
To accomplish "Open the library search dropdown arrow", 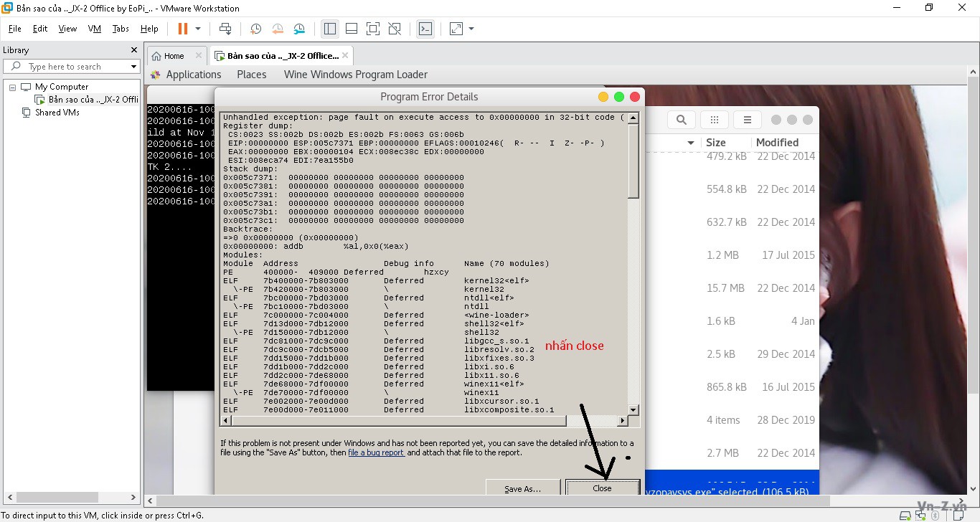I will [133, 67].
